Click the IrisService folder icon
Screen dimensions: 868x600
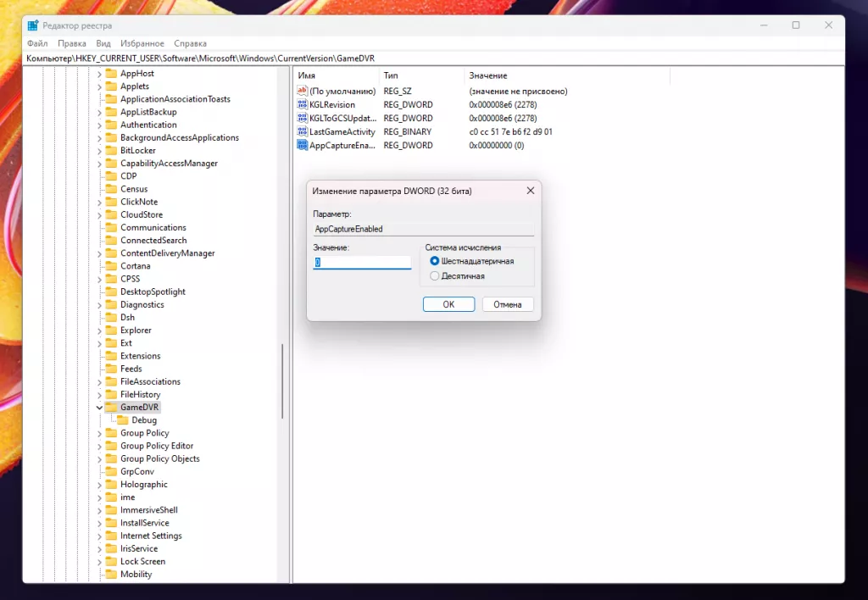(111, 548)
